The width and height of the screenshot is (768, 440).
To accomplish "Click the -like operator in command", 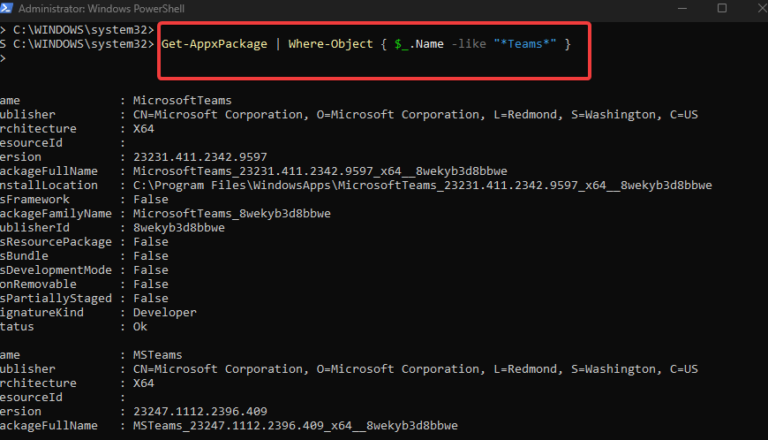I will tap(469, 44).
